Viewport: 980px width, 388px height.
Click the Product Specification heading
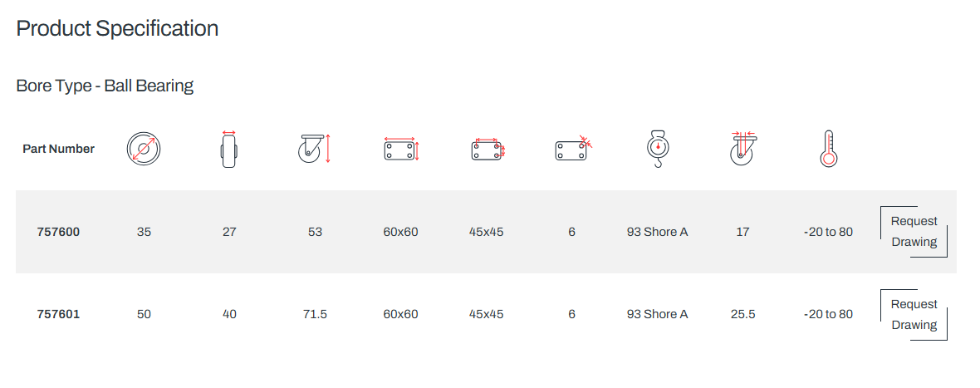click(117, 29)
